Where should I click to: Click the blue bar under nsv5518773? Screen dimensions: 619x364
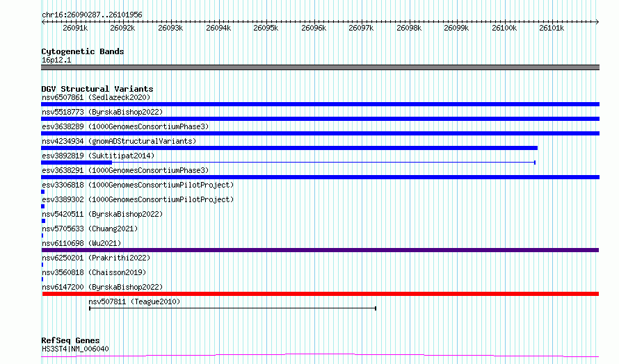tap(320, 119)
